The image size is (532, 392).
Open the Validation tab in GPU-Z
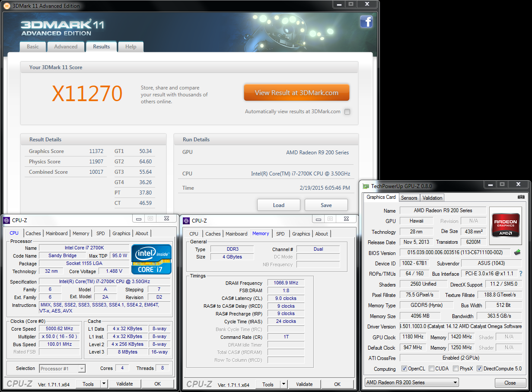[x=433, y=198]
